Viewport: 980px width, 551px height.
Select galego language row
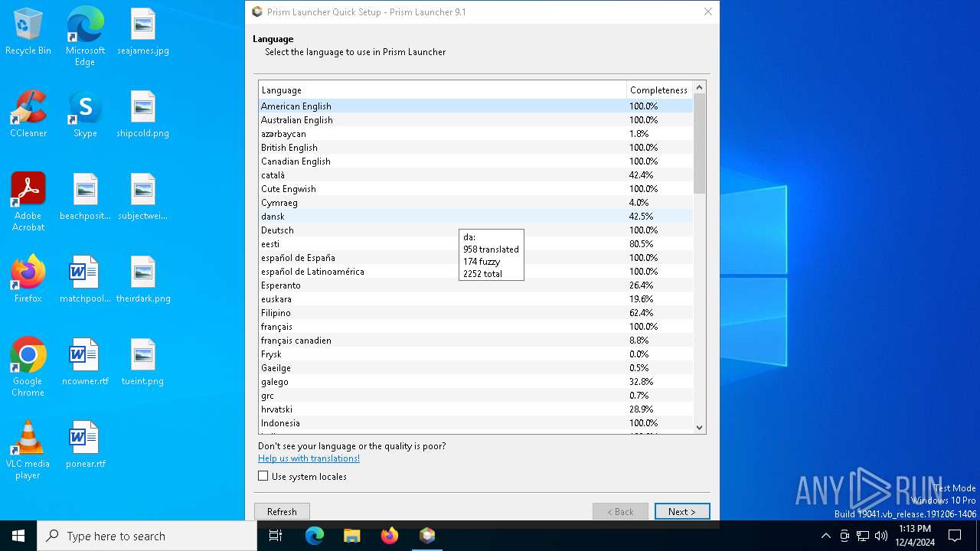[x=475, y=382]
